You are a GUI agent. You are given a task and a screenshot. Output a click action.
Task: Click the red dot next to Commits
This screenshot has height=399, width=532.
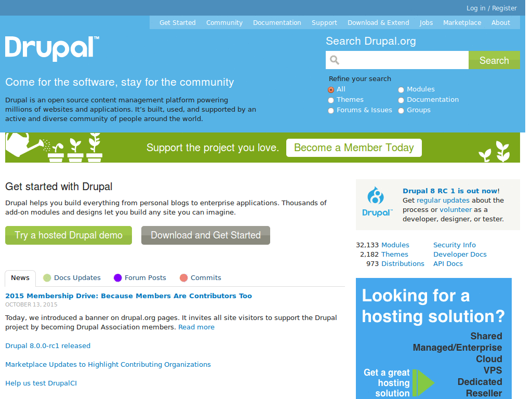(x=183, y=277)
